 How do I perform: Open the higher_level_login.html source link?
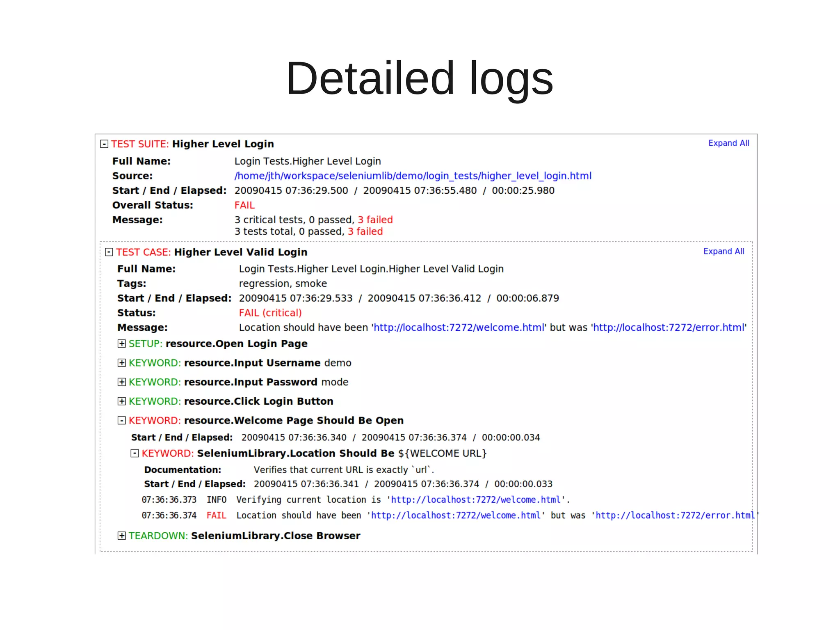click(413, 176)
